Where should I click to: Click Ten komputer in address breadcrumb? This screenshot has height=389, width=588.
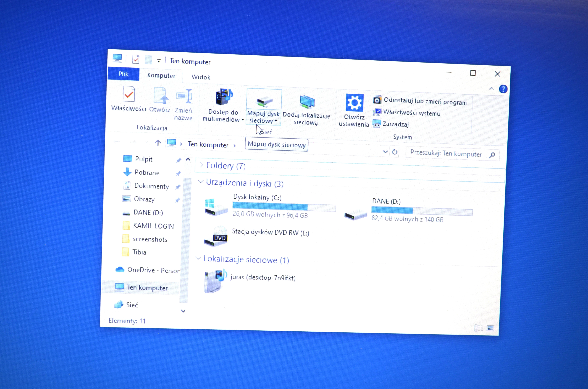tap(208, 144)
